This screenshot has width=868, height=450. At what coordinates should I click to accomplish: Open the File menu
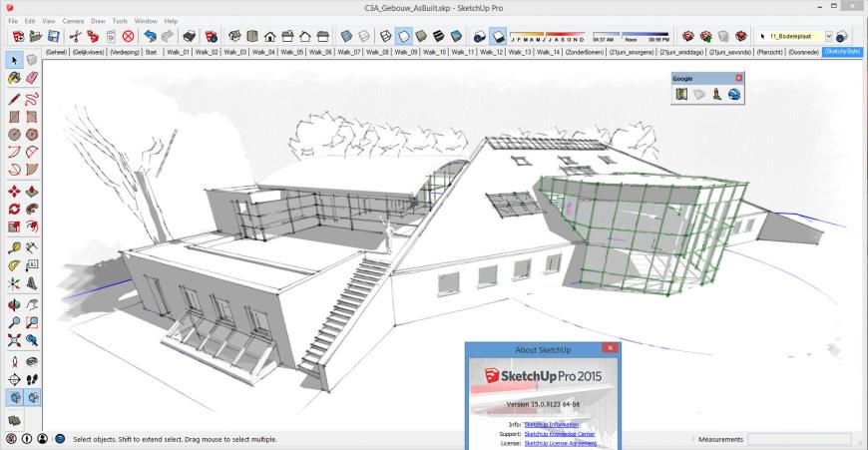pos(13,21)
